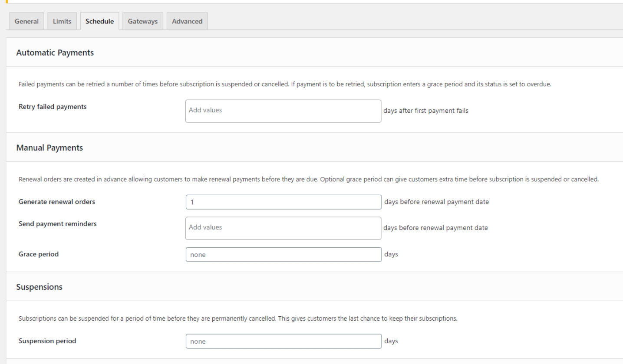Click the Automatic Payments section heading
Image resolution: width=623 pixels, height=364 pixels.
(55, 52)
